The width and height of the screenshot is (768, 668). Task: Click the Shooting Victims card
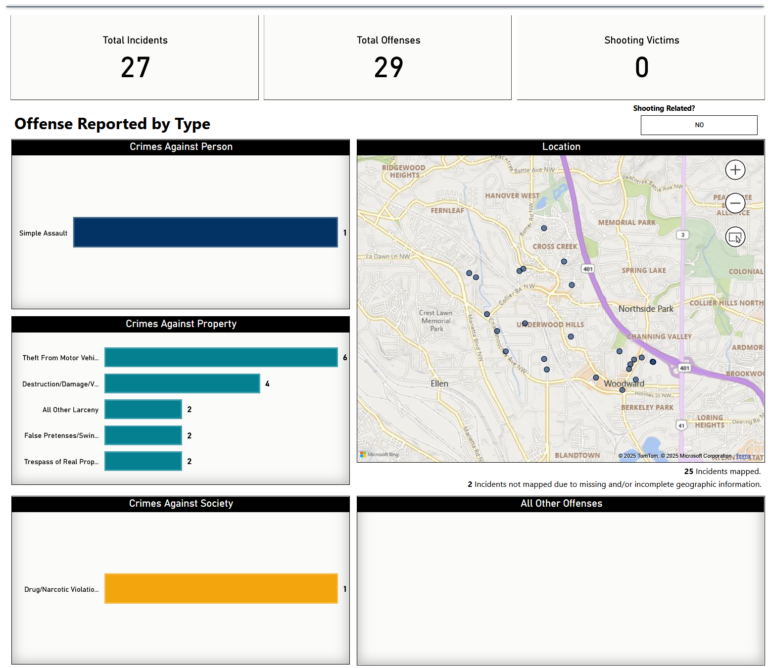click(641, 57)
